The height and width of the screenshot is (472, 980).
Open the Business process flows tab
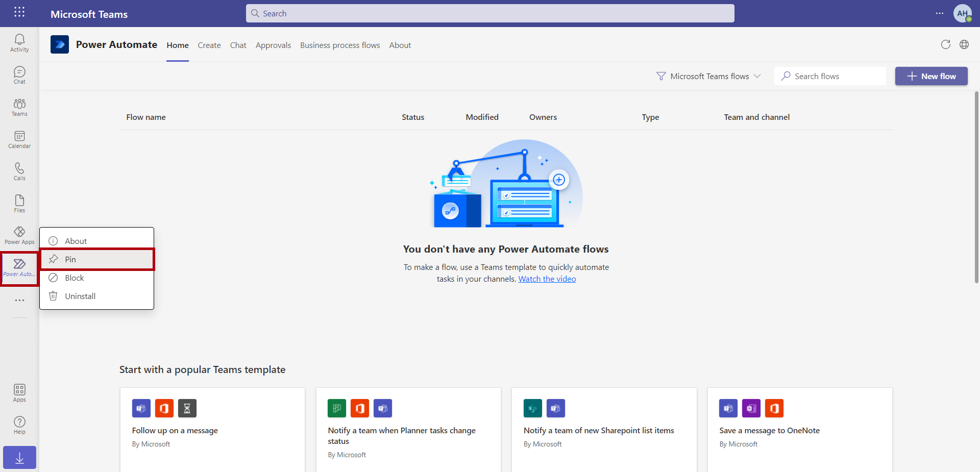340,45
